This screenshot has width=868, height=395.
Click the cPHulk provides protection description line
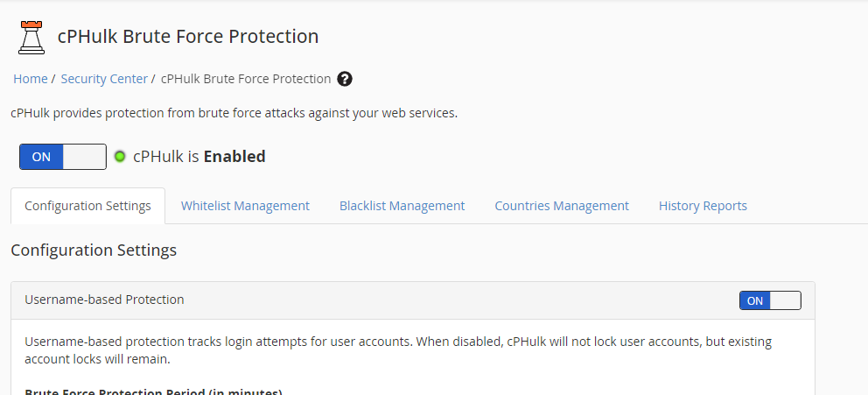(234, 113)
